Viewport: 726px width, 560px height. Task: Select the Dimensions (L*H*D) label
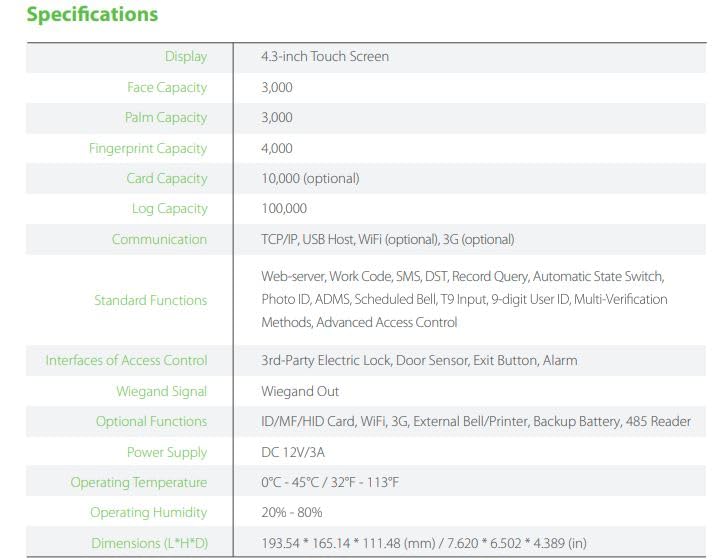(x=150, y=543)
